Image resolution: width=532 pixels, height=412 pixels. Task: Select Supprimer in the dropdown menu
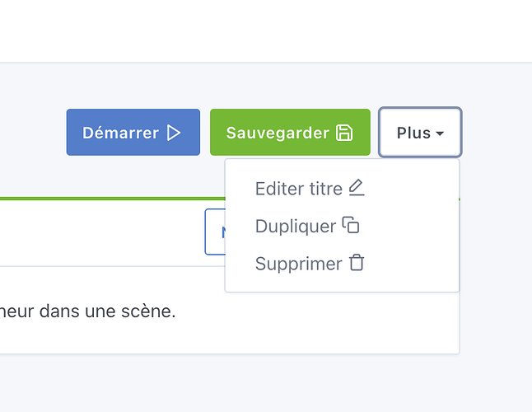click(x=298, y=264)
